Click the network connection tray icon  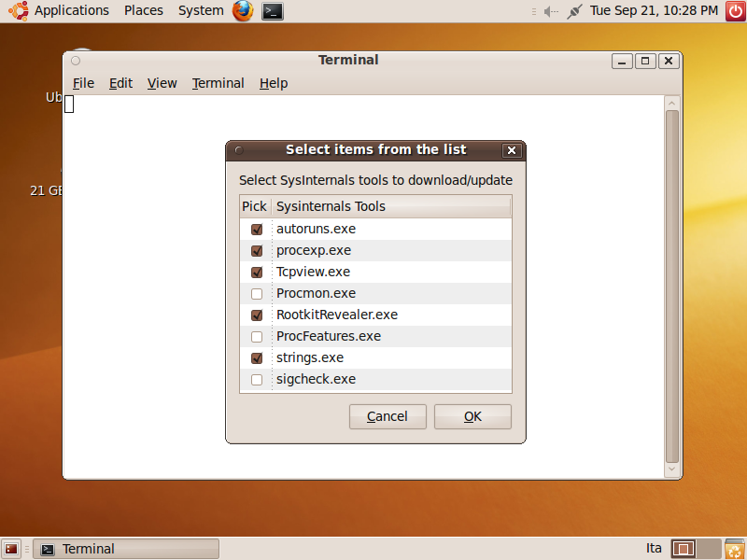coord(574,11)
